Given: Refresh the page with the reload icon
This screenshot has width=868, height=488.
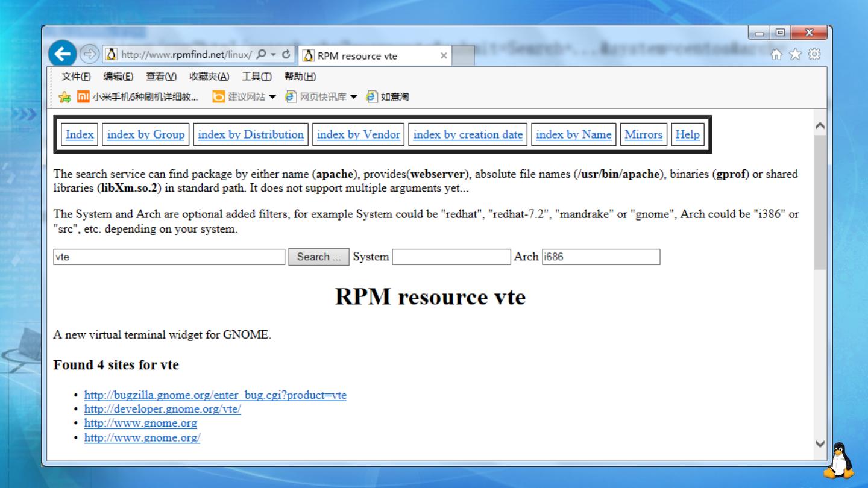Looking at the screenshot, I should pyautogui.click(x=286, y=55).
